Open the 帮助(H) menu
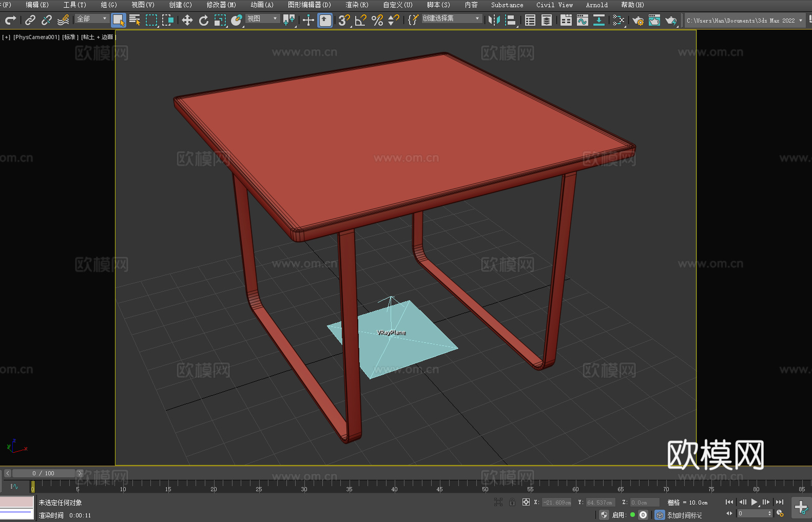 coord(632,5)
